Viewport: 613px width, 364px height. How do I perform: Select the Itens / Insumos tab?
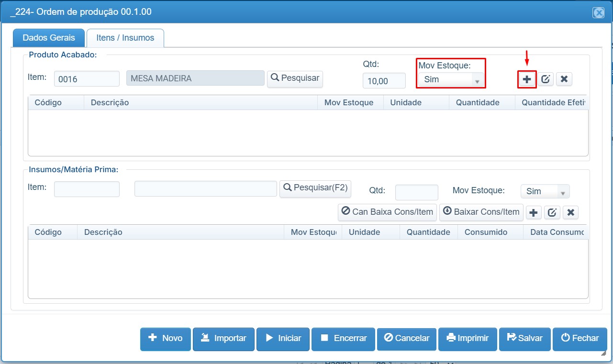click(x=125, y=38)
